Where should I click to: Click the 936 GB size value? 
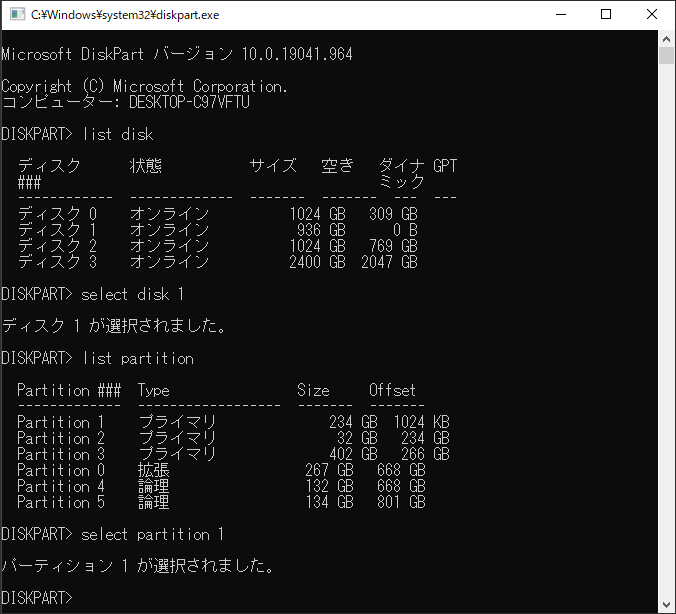[321, 230]
